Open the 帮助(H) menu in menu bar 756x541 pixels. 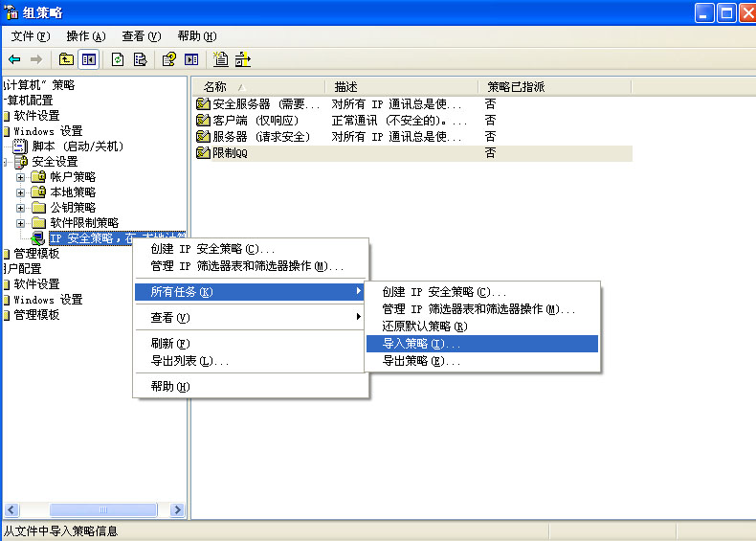(x=197, y=36)
